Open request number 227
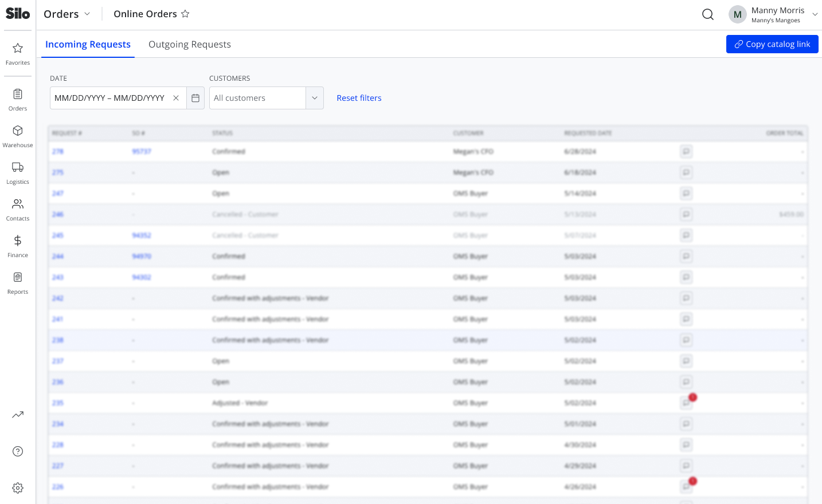This screenshot has height=504, width=822. pyautogui.click(x=58, y=466)
